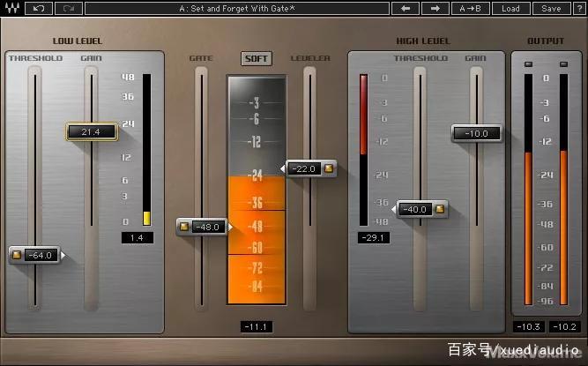Undo the last change
The width and height of the screenshot is (588, 366).
39,8
